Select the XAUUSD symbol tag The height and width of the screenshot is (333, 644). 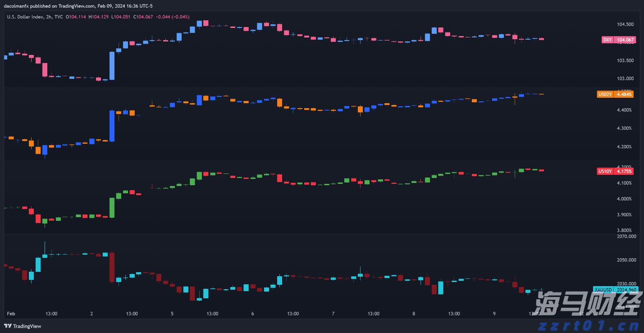(603, 289)
